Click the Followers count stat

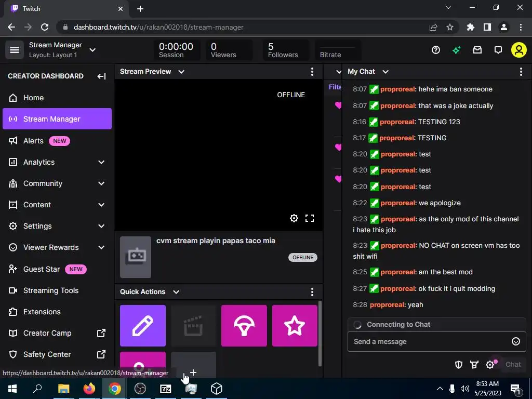(x=286, y=50)
